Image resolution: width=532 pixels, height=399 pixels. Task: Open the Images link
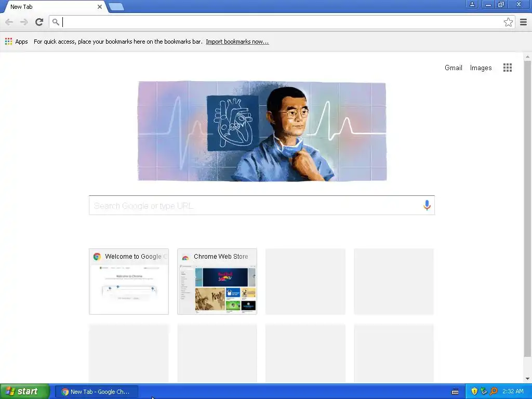pos(481,68)
